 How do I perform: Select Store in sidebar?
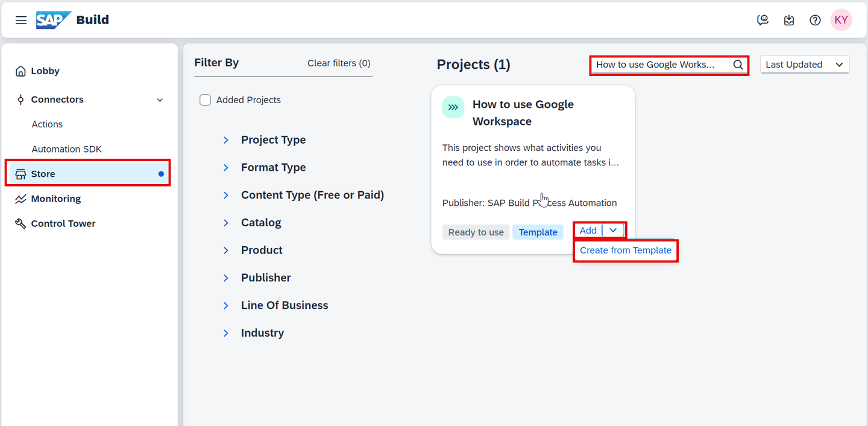[x=88, y=174]
